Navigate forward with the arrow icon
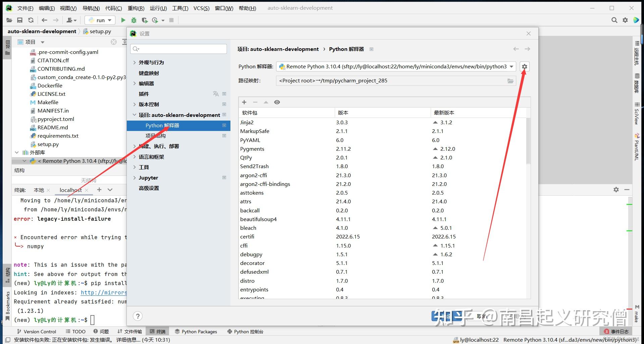The width and height of the screenshot is (644, 344). 56,20
